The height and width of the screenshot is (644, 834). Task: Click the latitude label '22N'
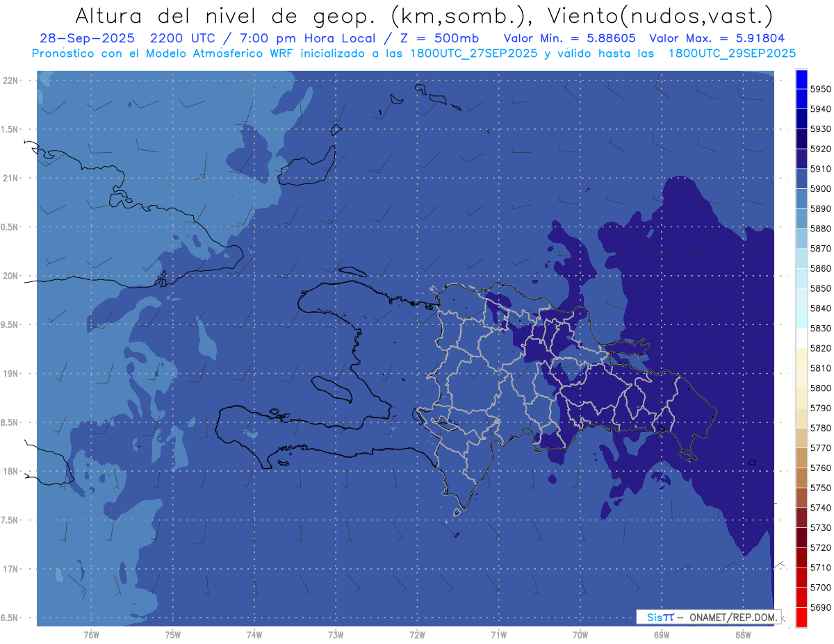click(x=11, y=81)
